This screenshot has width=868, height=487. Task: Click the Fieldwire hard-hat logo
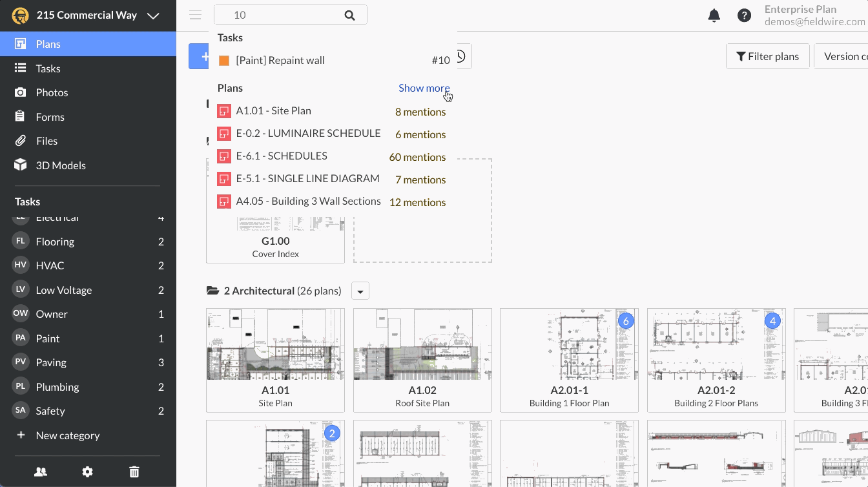[20, 16]
